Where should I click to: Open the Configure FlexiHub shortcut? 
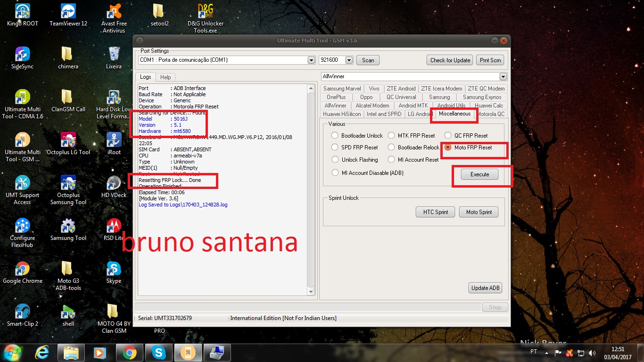[x=23, y=233]
